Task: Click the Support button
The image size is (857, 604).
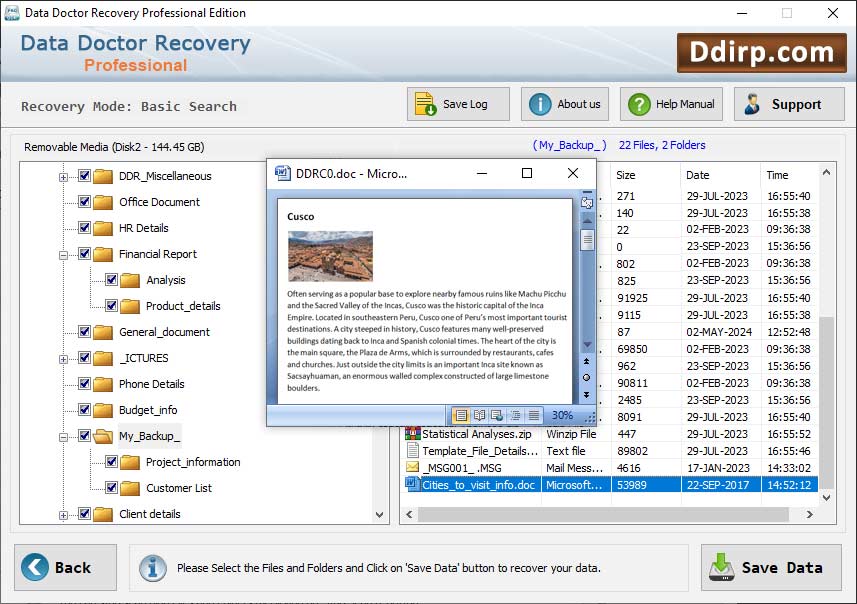Action: 789,104
